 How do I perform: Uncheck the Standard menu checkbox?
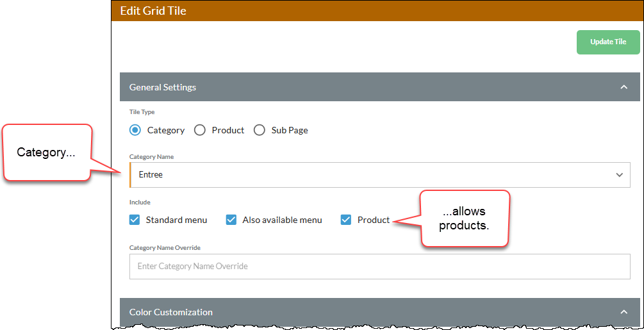pos(135,220)
